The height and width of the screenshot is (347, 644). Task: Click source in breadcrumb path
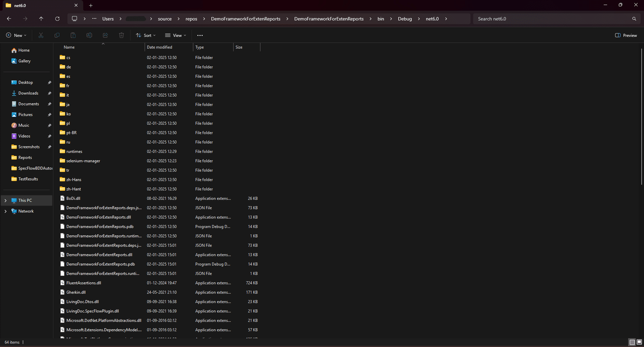pos(165,19)
